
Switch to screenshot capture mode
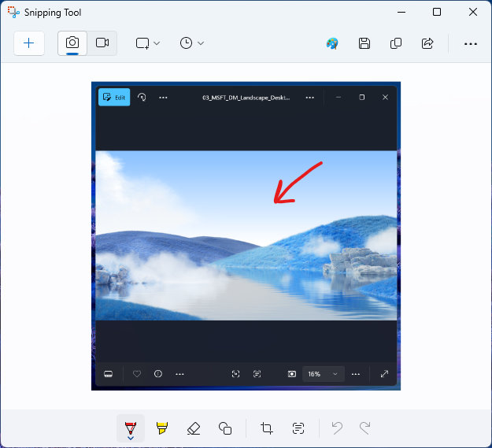(72, 43)
